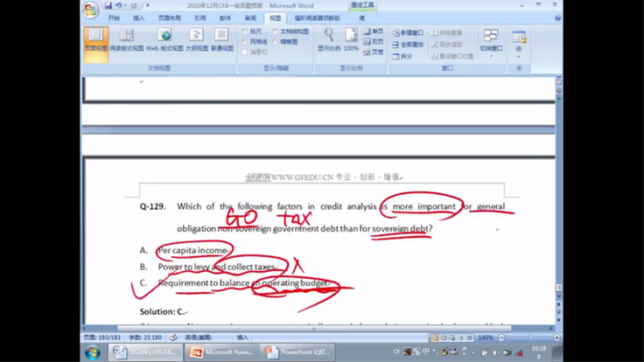This screenshot has height=362, width=644.
Task: Open the Windows Start orb
Action: tap(93, 352)
